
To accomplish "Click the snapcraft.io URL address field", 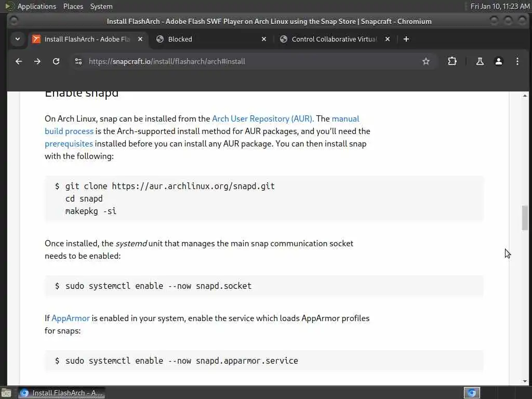I will [249, 61].
